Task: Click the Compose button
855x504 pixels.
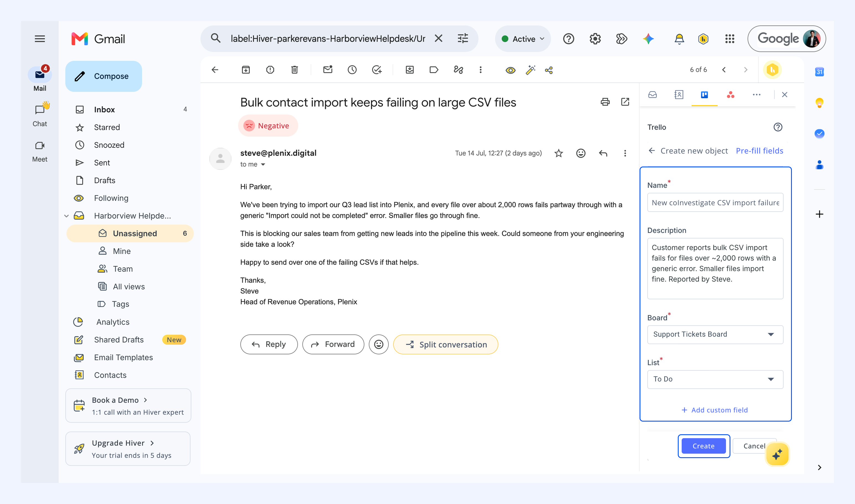Action: click(x=104, y=76)
